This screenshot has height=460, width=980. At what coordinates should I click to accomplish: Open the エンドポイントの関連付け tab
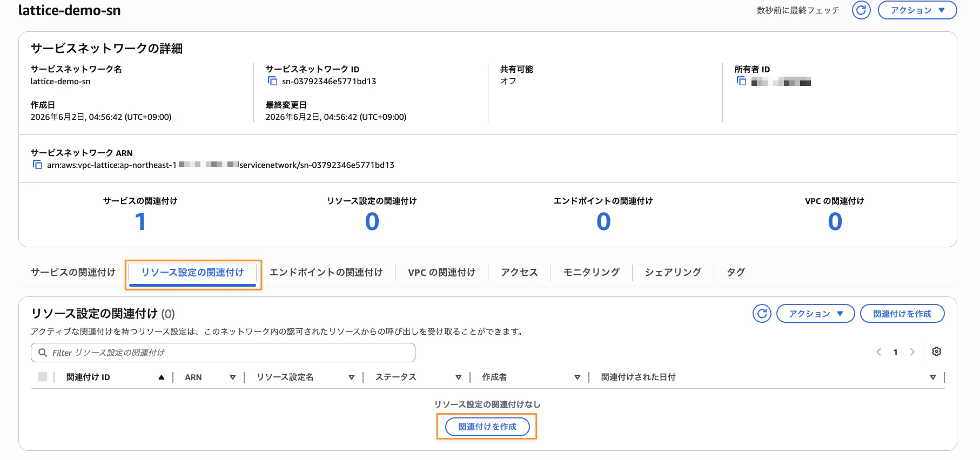[x=326, y=272]
